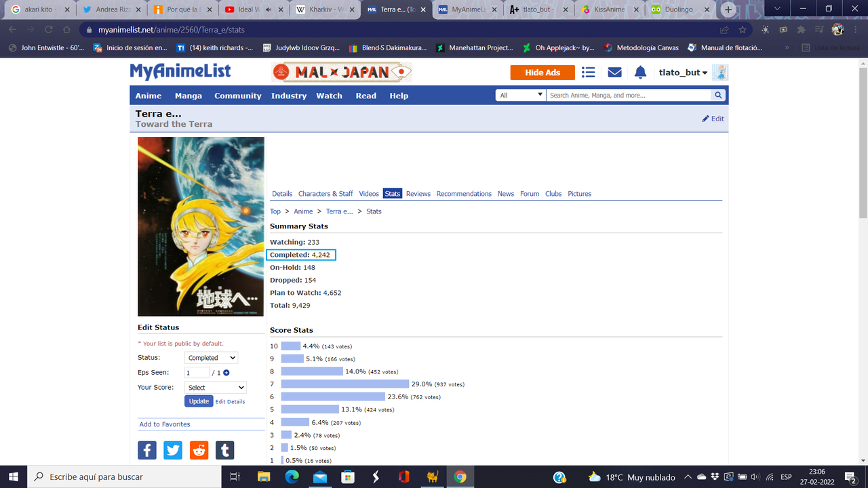Share the page on Twitter
868x488 pixels.
tap(173, 449)
